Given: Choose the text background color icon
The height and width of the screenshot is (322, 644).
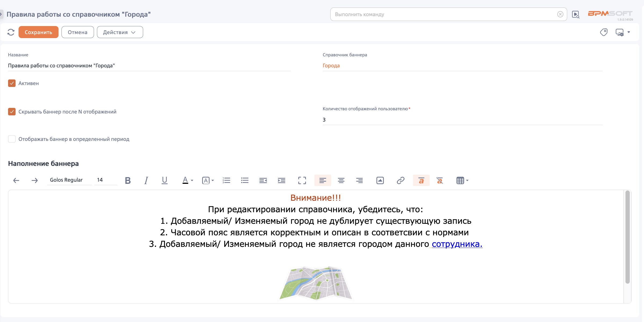Looking at the screenshot, I should click(x=206, y=181).
